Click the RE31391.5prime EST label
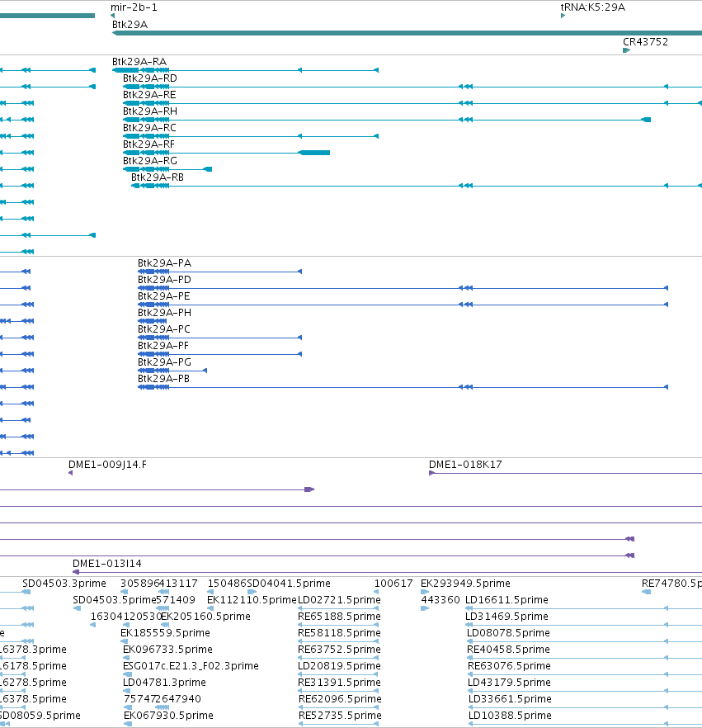 pos(339,683)
